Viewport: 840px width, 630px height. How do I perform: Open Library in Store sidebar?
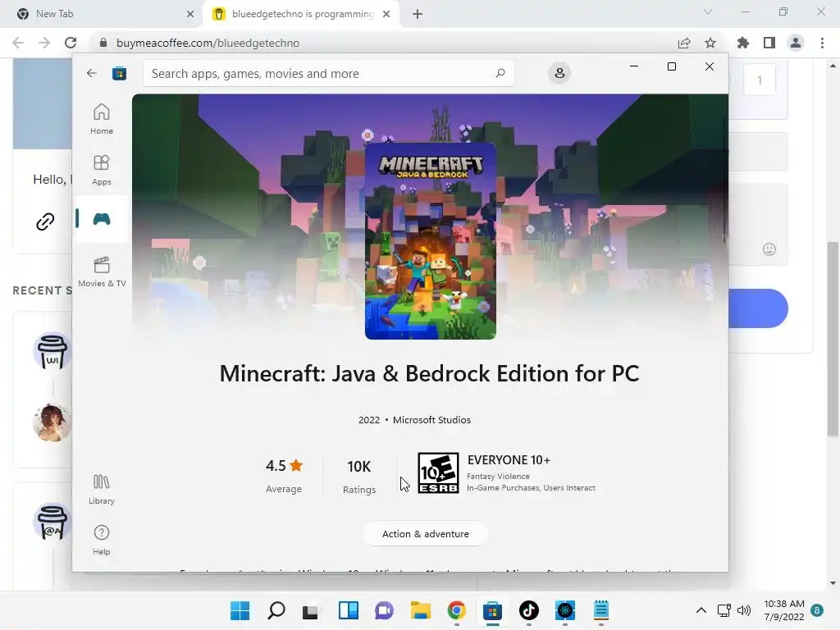[x=101, y=490]
